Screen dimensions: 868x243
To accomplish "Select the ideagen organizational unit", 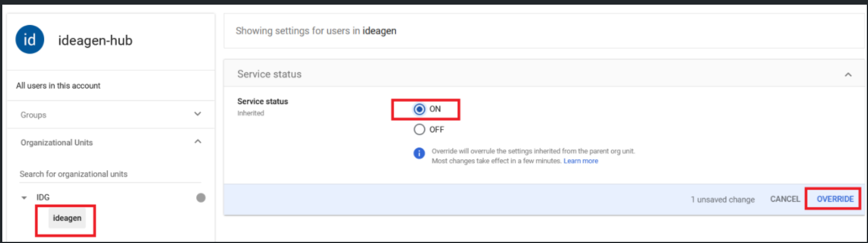I will pyautogui.click(x=67, y=219).
